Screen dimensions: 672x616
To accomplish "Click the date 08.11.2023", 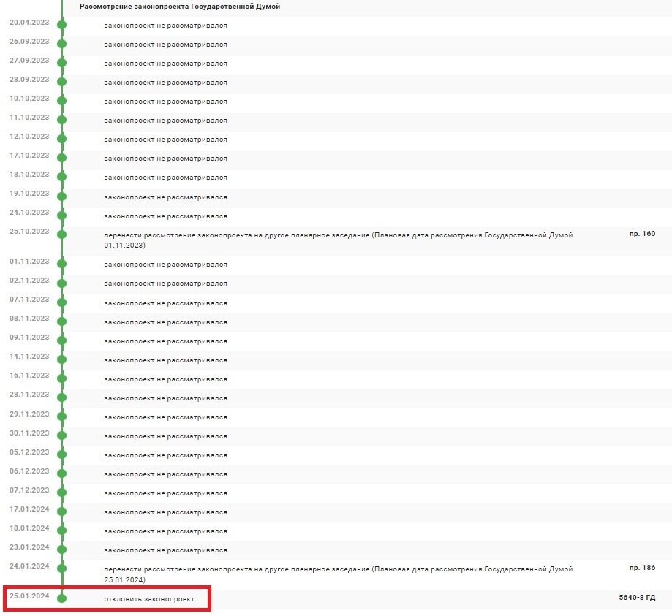I will pos(29,319).
